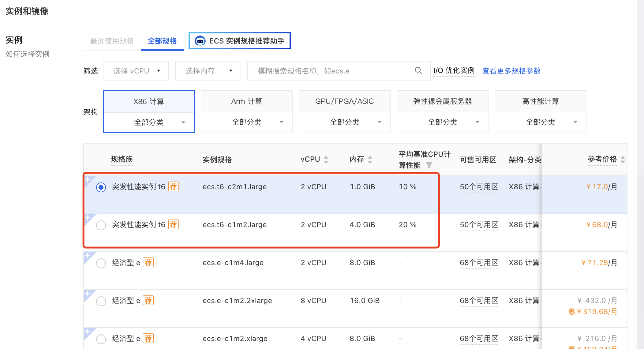Click price ¥71.28/月
The height and width of the screenshot is (349, 644).
599,263
